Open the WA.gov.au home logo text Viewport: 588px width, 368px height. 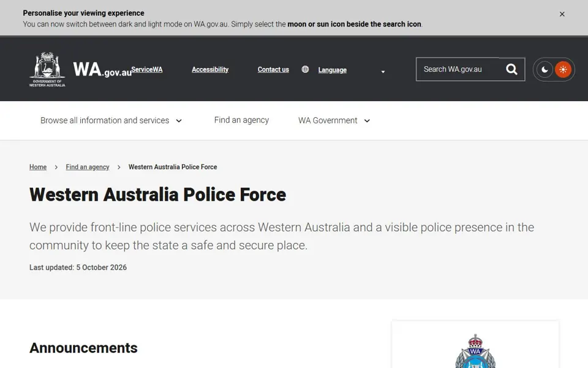[102, 70]
